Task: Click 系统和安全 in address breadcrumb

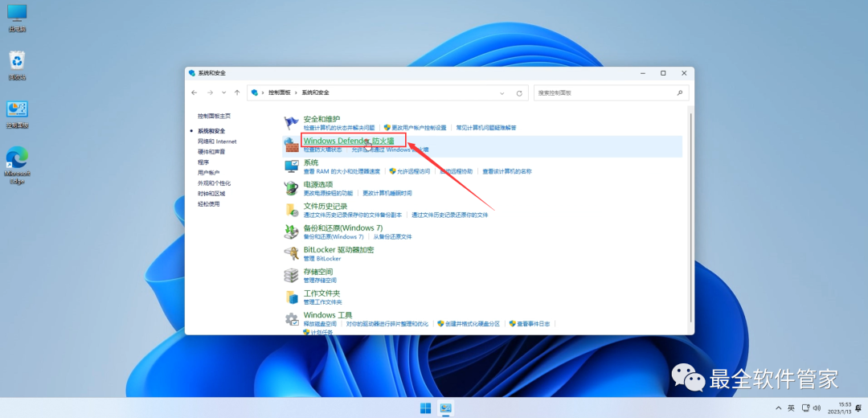Action: [x=316, y=93]
